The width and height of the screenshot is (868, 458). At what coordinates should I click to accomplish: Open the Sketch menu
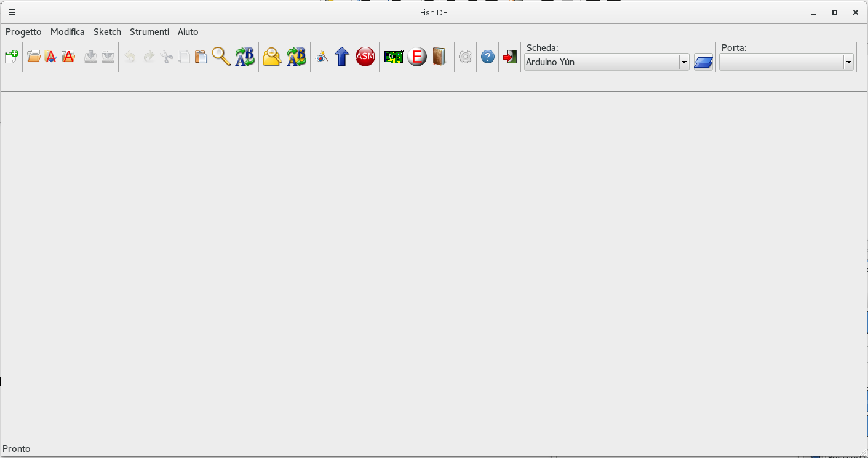pyautogui.click(x=107, y=32)
